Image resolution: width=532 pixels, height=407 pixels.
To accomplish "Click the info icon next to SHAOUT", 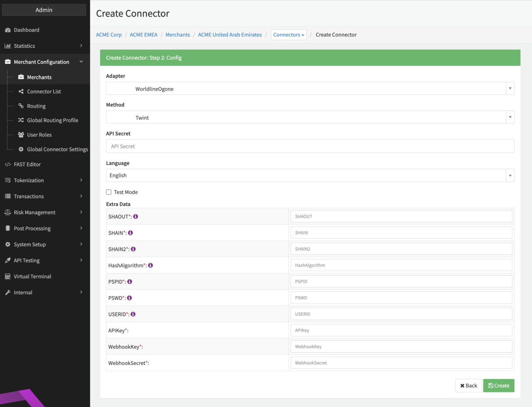I will (x=135, y=217).
